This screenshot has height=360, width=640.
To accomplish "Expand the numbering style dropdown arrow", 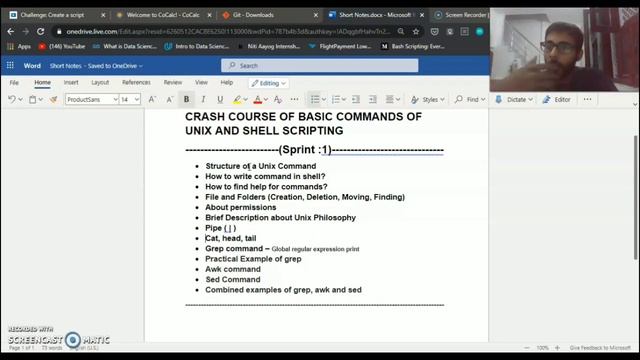I will (x=344, y=99).
